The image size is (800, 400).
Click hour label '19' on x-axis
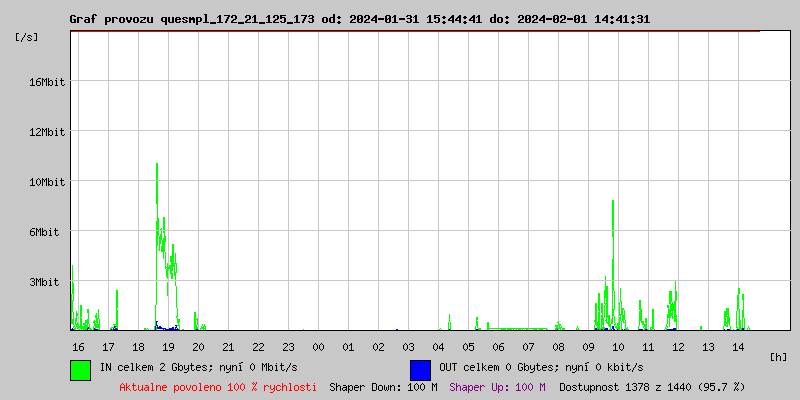point(168,347)
